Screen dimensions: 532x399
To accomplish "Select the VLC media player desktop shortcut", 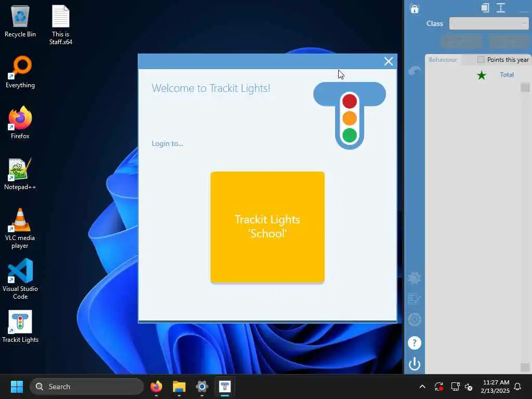I will [x=20, y=229].
